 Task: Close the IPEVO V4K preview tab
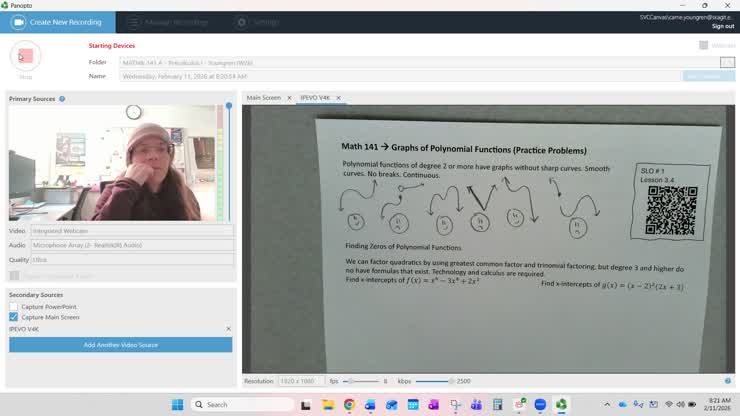click(338, 98)
